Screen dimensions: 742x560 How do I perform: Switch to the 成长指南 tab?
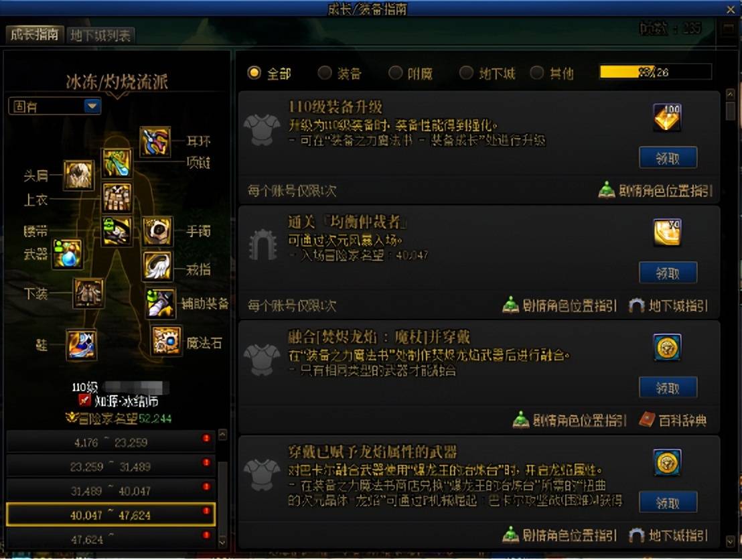[34, 34]
